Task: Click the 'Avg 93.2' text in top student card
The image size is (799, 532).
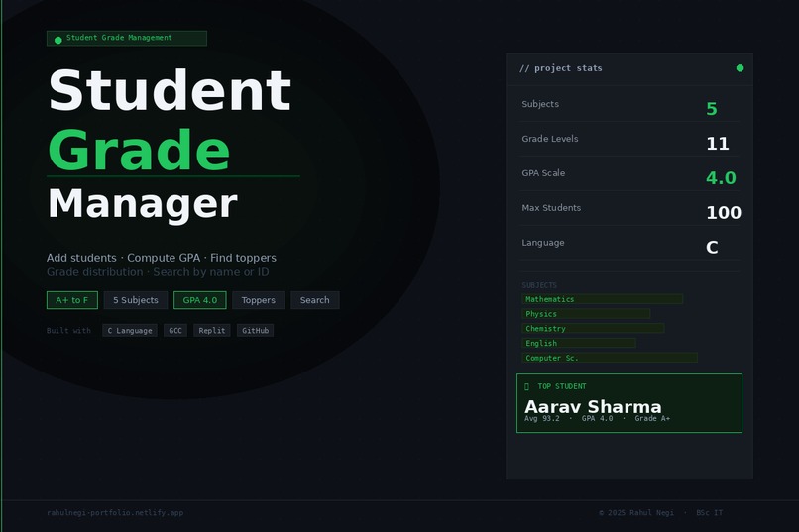Action: click(x=542, y=418)
